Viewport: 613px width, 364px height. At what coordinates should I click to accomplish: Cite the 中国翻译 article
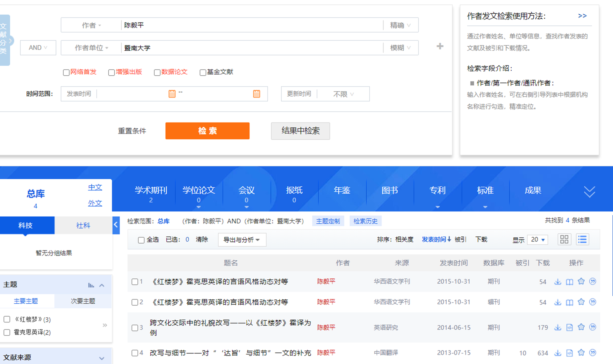tap(592, 353)
